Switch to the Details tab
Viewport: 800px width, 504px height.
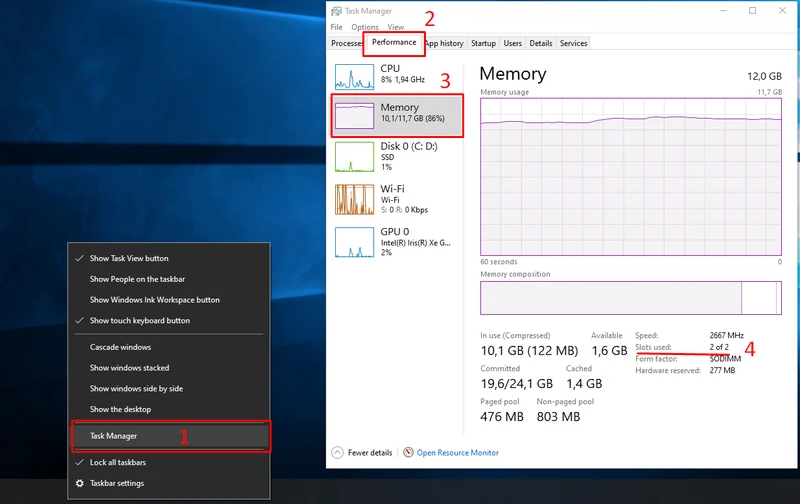coord(541,43)
